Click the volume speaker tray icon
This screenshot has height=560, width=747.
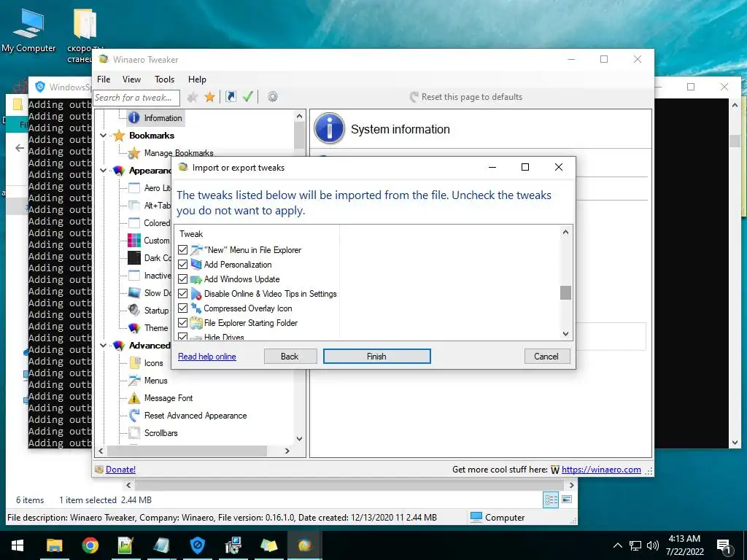pyautogui.click(x=653, y=545)
